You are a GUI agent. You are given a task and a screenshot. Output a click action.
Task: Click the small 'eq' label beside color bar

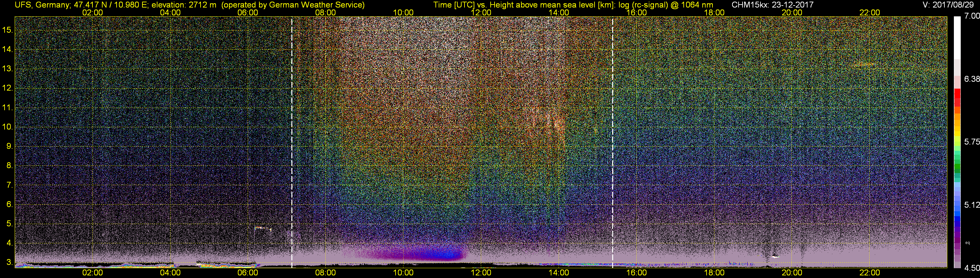968,243
